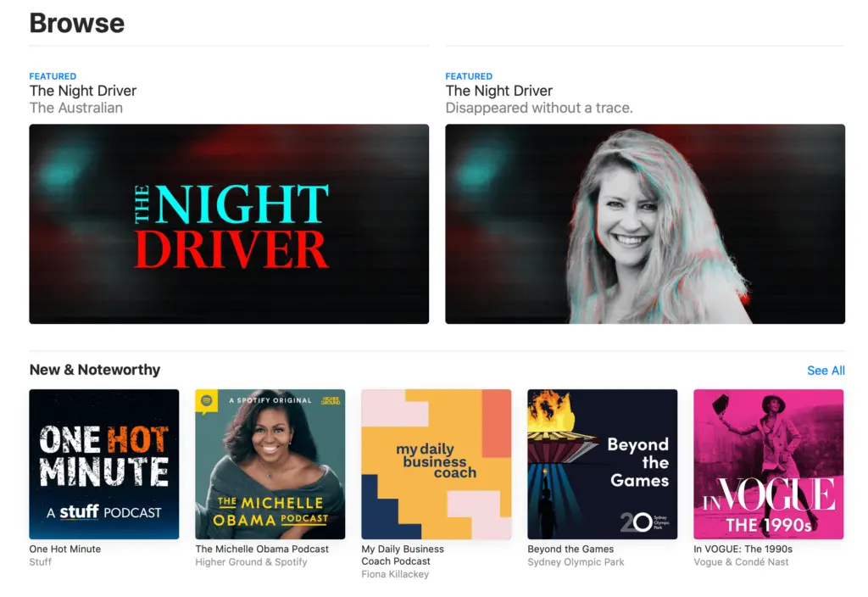The width and height of the screenshot is (868, 597).
Task: Click 'Vogue & Condé Nast' publisher name
Action: tap(741, 561)
